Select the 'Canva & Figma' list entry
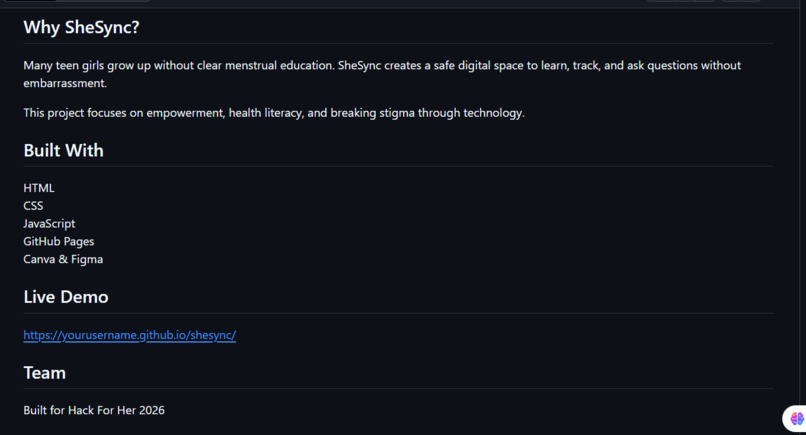Image resolution: width=806 pixels, height=435 pixels. (x=63, y=259)
